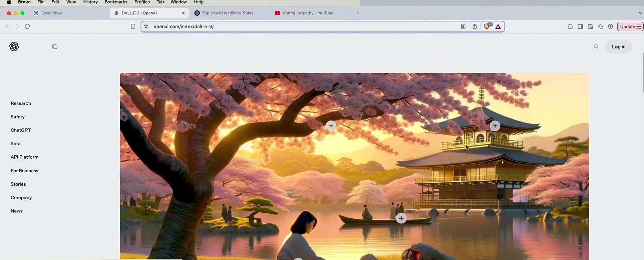Open the ChatGPT sidebar link
This screenshot has height=260, width=644.
(x=21, y=130)
